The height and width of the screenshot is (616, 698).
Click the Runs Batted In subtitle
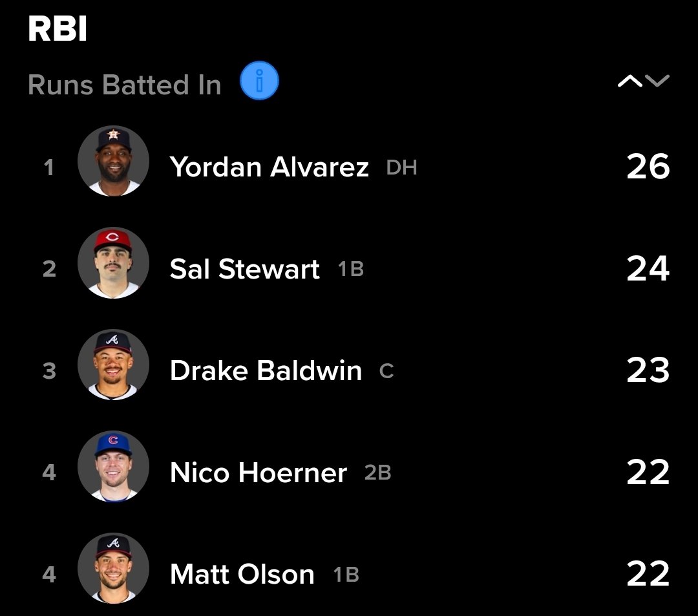click(125, 85)
